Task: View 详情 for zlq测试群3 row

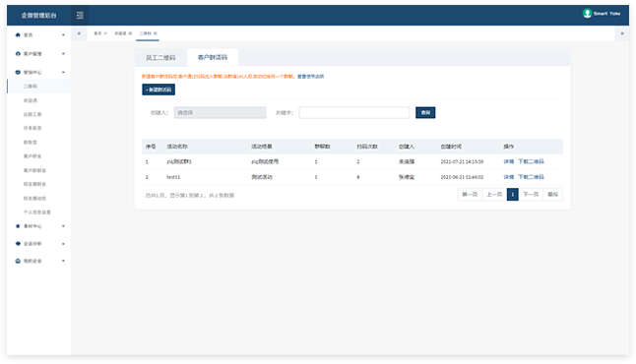Action: tap(509, 161)
